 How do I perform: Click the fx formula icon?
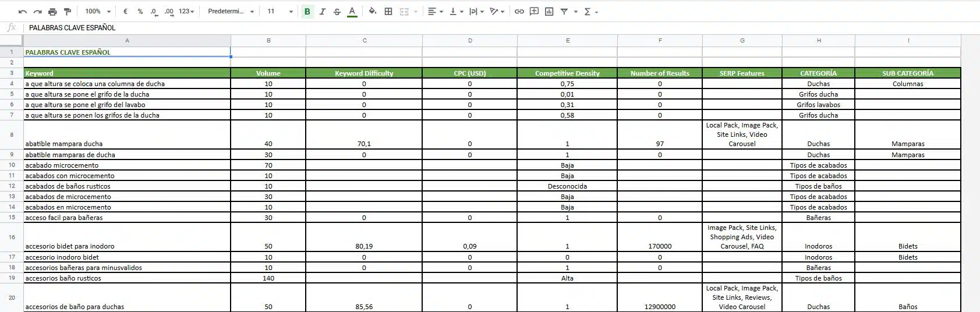11,27
